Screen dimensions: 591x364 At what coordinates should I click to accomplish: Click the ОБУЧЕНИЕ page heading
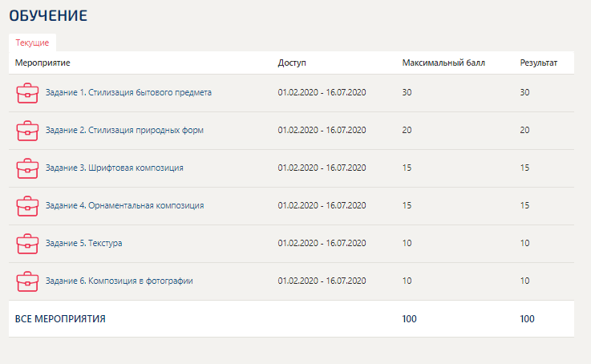(x=48, y=16)
